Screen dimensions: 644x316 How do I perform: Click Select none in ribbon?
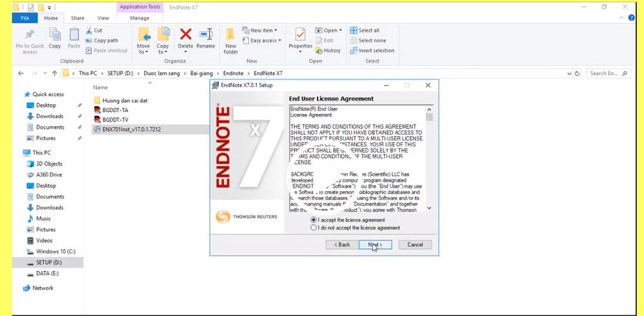pos(368,41)
